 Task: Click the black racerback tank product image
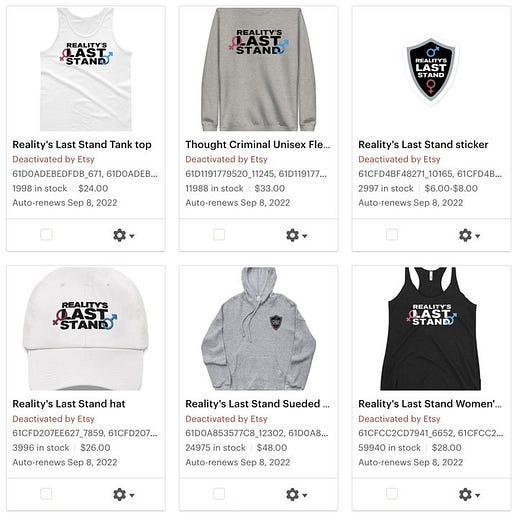(431, 329)
